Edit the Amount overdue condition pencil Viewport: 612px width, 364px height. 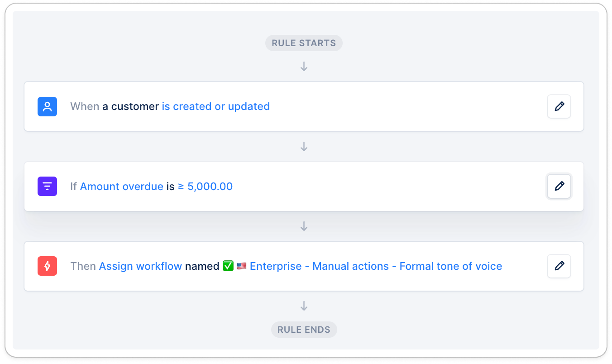(x=559, y=186)
